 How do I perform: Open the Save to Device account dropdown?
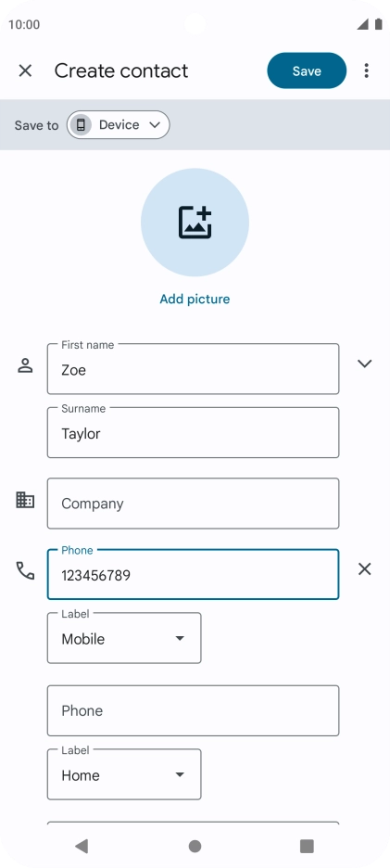pos(119,125)
